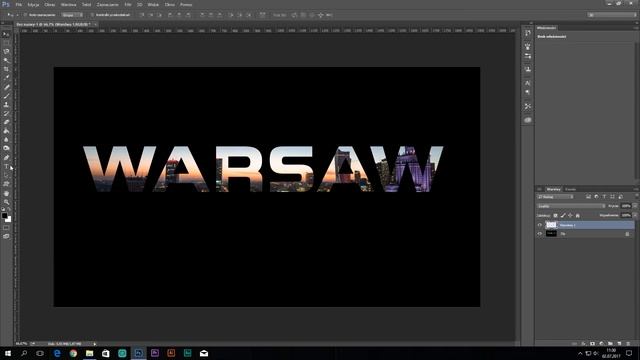Open the Widok menu
The image size is (640, 360).
coord(153,5)
